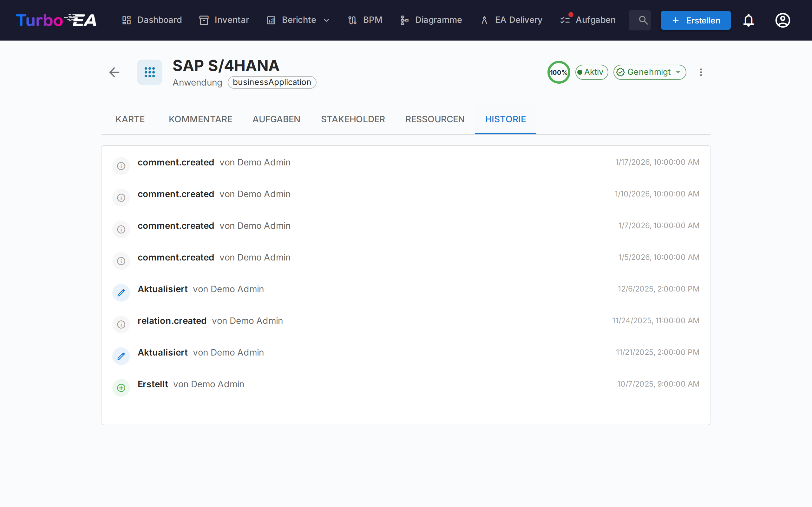Click the application grid icon beside SAP S/4HANA
This screenshot has height=507, width=812.
(x=150, y=72)
